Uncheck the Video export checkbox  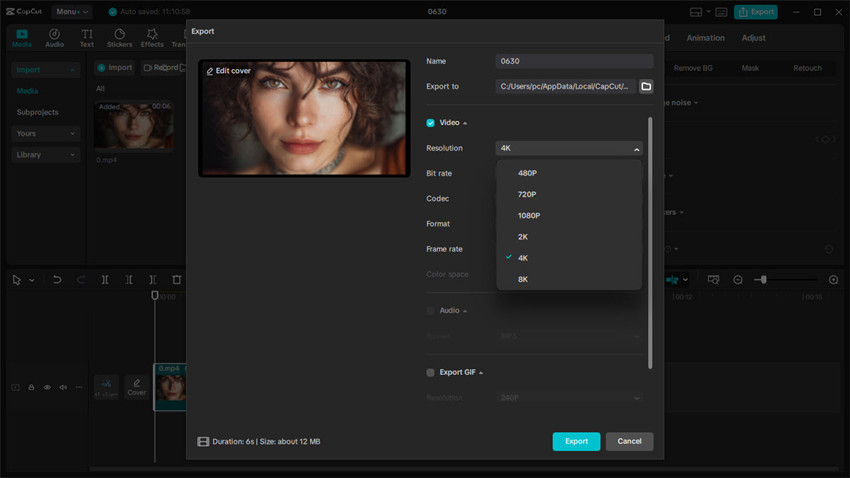tap(430, 123)
